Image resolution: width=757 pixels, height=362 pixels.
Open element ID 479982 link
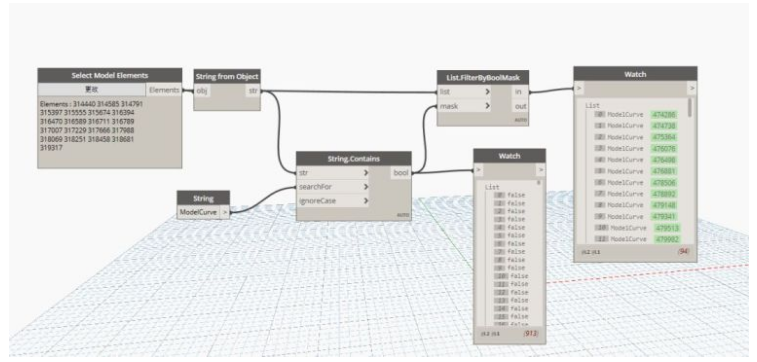coord(668,239)
